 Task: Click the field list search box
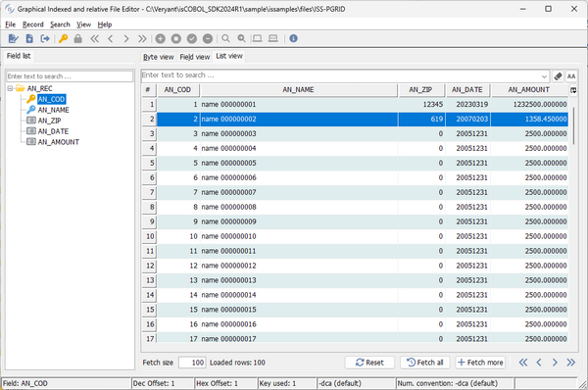pos(70,76)
